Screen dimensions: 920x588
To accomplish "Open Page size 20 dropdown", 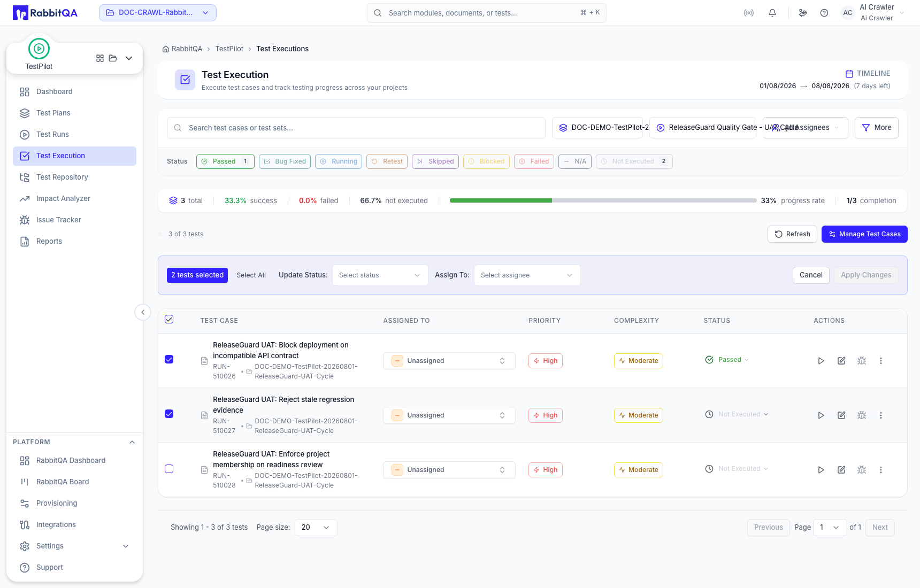I will (316, 528).
